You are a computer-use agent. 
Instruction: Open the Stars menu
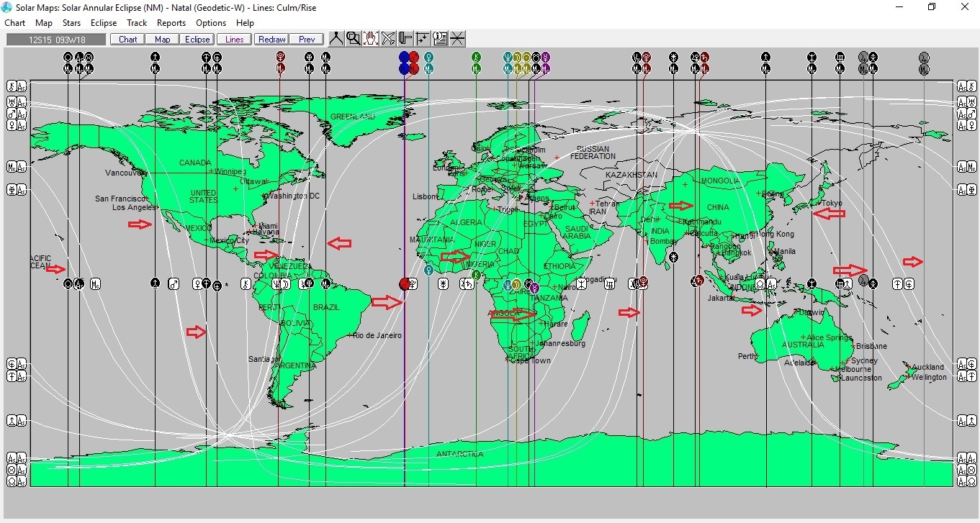point(71,23)
